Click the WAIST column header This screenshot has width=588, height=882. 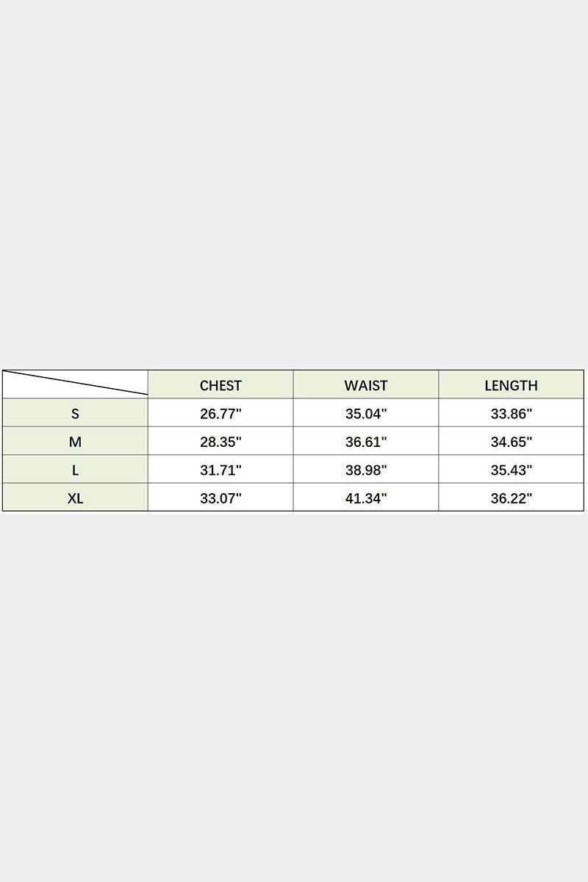tap(366, 385)
